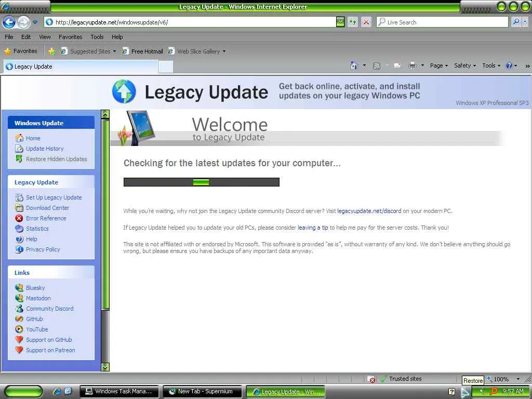Image resolution: width=532 pixels, height=399 pixels.
Task: Click the sidebar scrollbar down arrow
Action: [105, 367]
